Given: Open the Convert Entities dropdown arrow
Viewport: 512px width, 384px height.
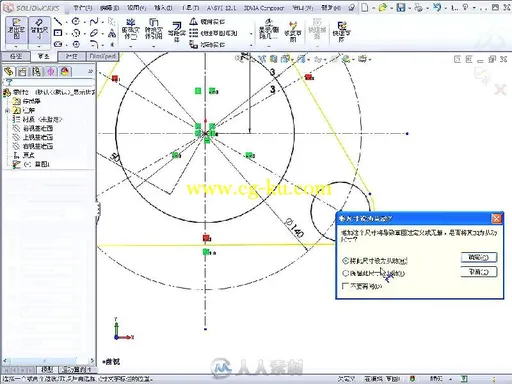Looking at the screenshot, I should (x=153, y=46).
